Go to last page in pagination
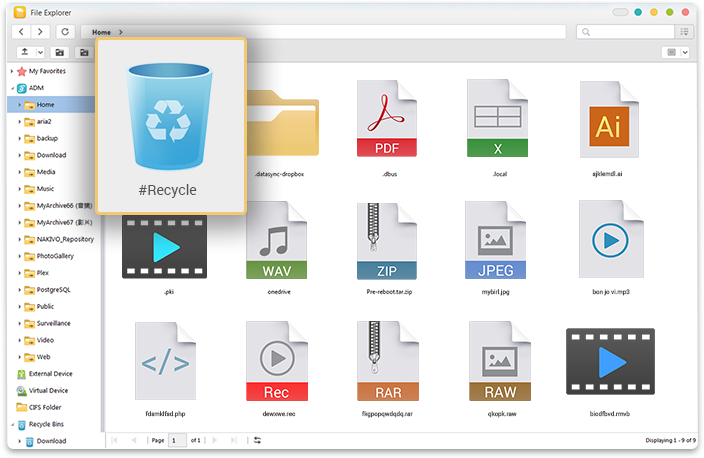Viewport: 704px width, 458px height. click(x=233, y=440)
